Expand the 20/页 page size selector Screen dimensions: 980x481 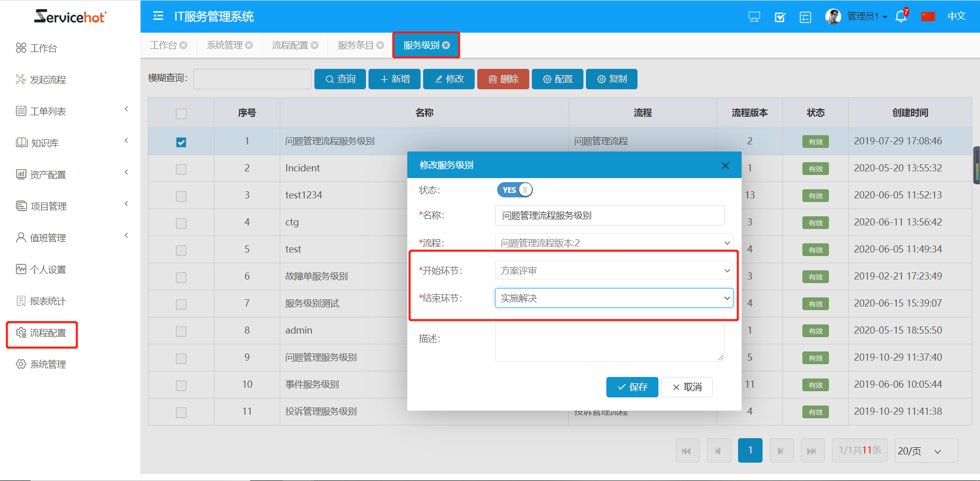tap(926, 451)
